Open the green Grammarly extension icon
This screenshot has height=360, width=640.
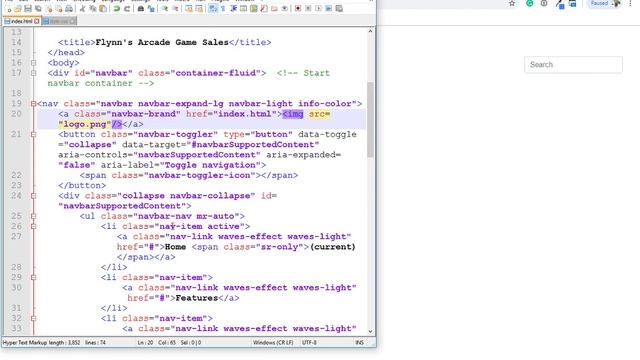coord(529,3)
